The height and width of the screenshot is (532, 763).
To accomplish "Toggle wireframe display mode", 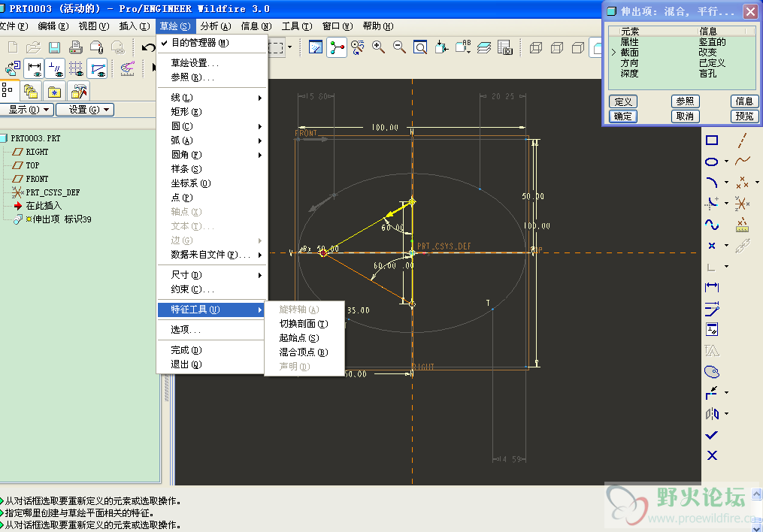I will click(536, 47).
